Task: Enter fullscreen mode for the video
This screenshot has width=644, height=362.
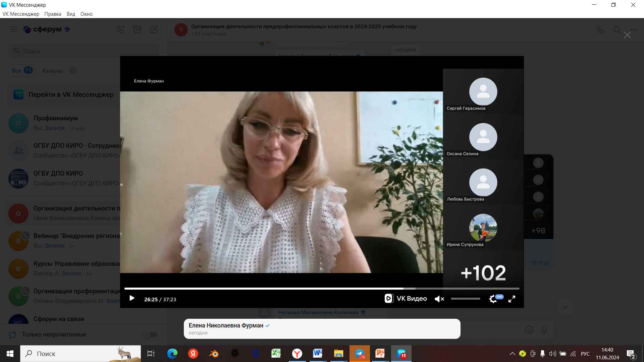Action: click(512, 299)
